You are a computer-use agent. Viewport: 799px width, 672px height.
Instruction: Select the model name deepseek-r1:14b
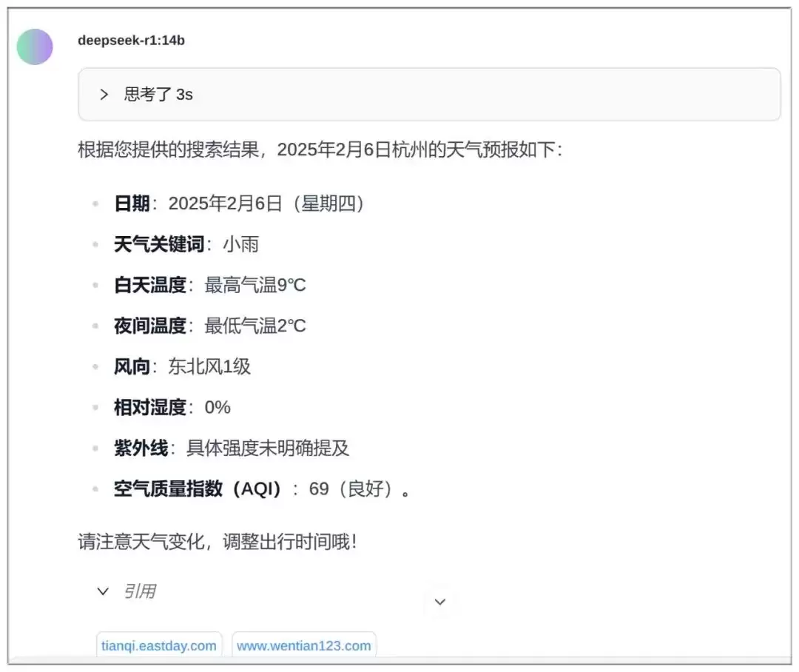coord(131,41)
